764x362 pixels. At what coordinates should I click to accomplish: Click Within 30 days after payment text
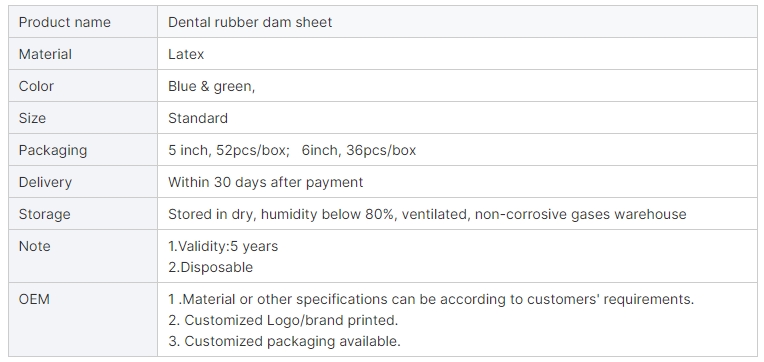click(x=266, y=182)
